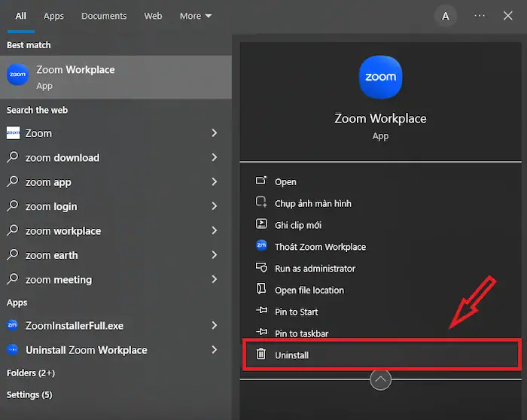Click search magnifier icon beside zoom app
Viewport: 527px width, 420px height.
[13, 181]
